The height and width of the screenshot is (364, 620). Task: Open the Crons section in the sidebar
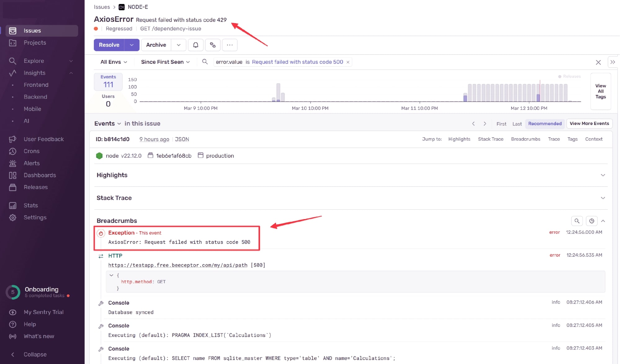[32, 151]
